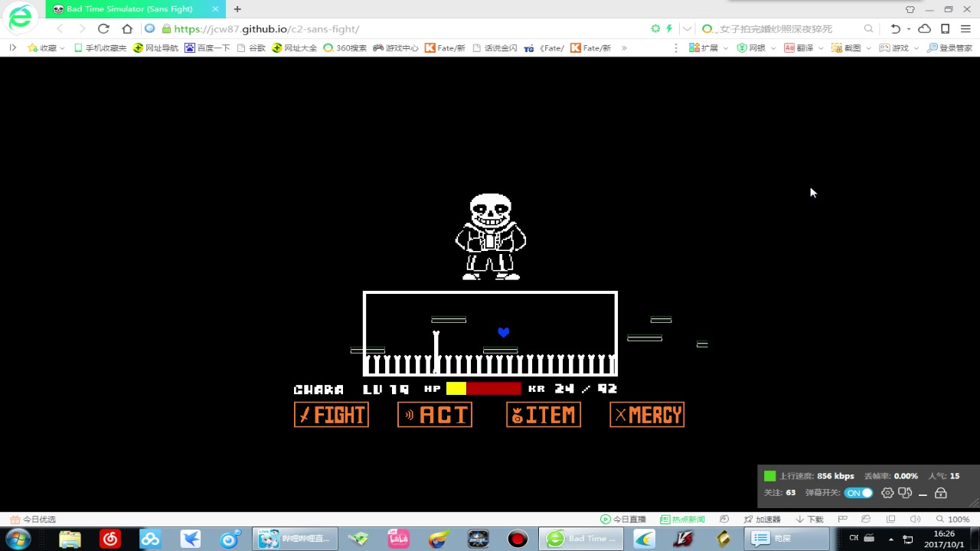Viewport: 980px width, 551px height.
Task: Click the 加速器 accelerator button
Action: [762, 519]
